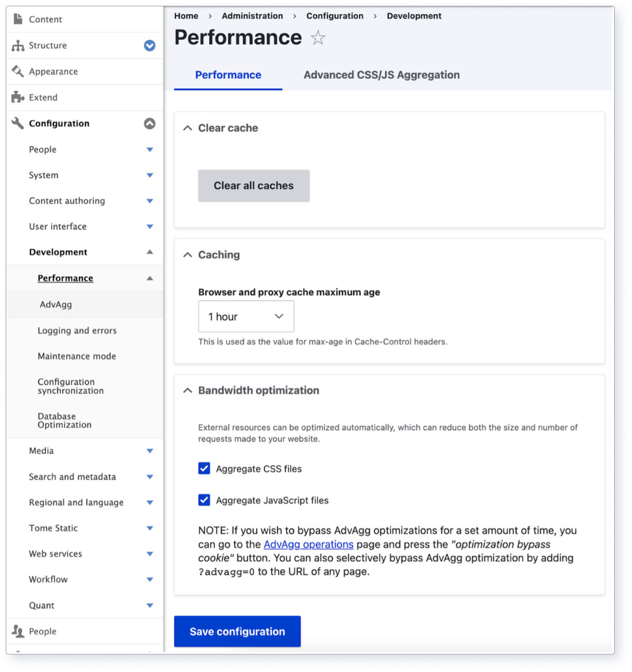Collapse the Development submenu
This screenshot has width=632, height=672.
[x=149, y=252]
